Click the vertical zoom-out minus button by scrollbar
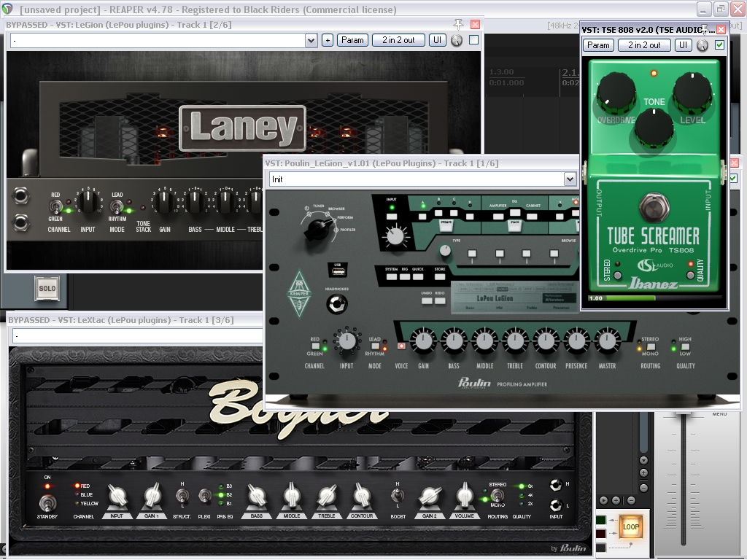Viewport: 747px width, 560px height. [643, 488]
